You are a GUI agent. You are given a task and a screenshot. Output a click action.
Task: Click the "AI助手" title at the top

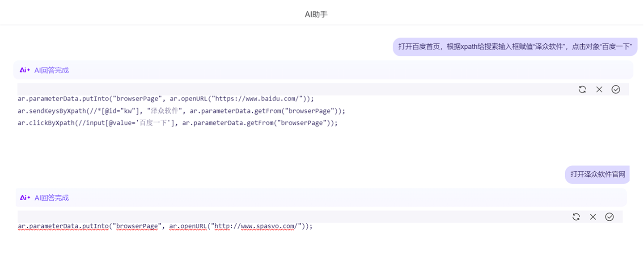(x=316, y=14)
